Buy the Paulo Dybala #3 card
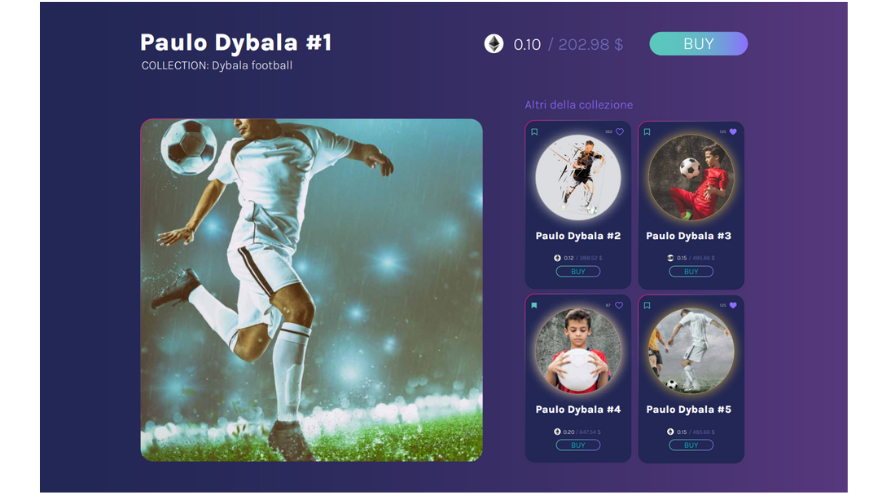 (x=691, y=271)
